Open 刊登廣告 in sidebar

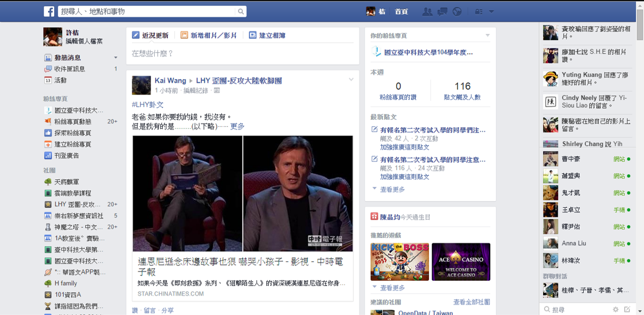pyautogui.click(x=66, y=155)
